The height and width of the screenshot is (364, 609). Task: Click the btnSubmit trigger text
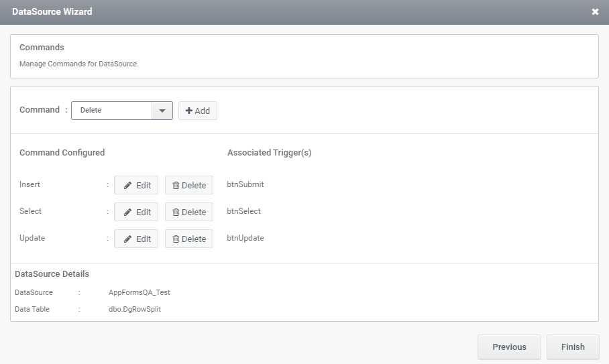point(245,184)
